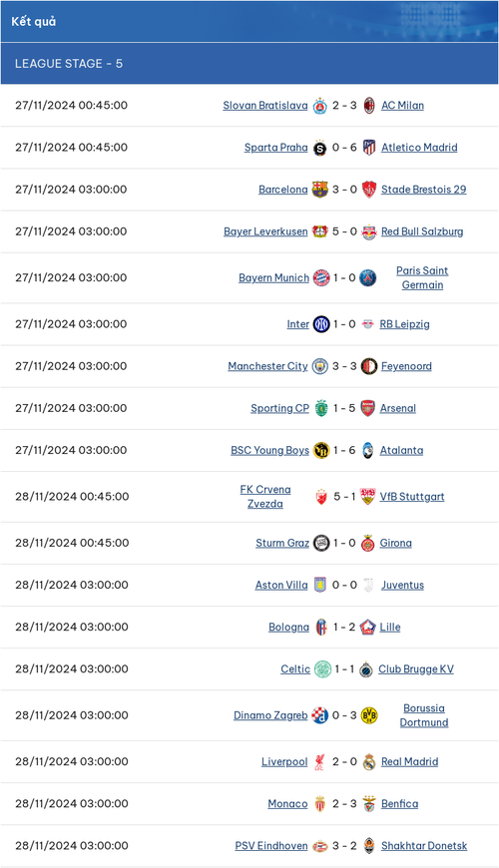Click the Inter club badge
499x868 pixels.
pos(321,324)
